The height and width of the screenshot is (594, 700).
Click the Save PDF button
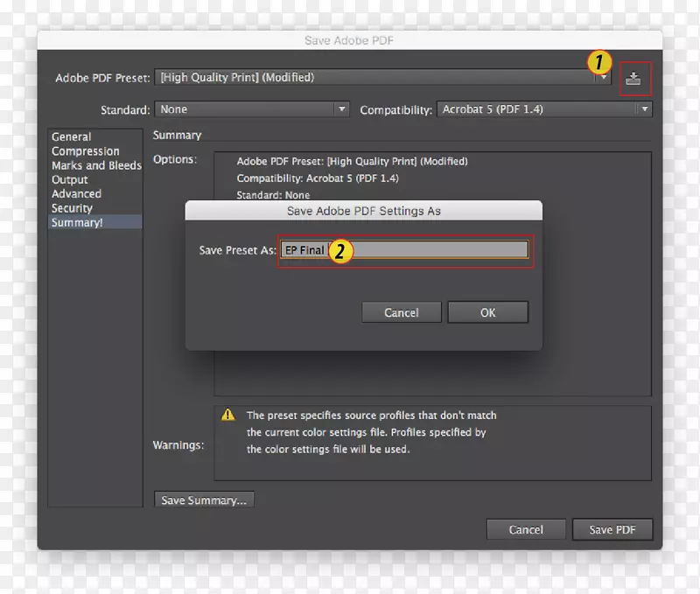[612, 529]
